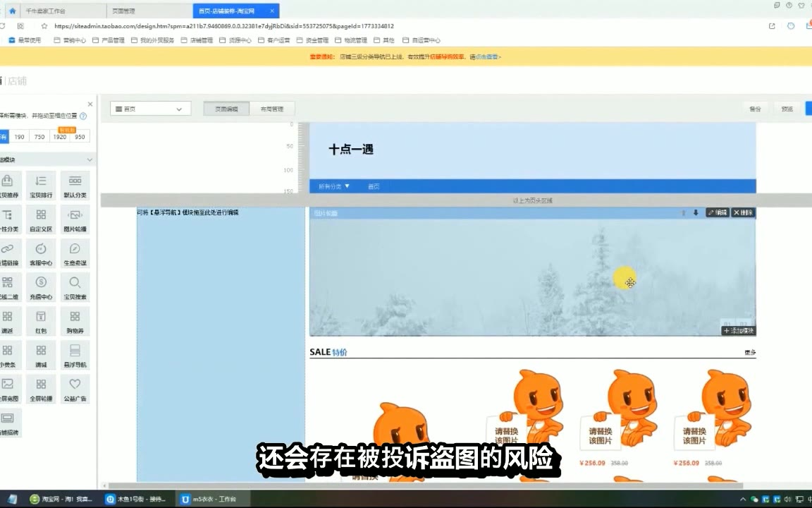The image size is (812, 508).
Task: Collapse the basic modules section chevron
Action: pyautogui.click(x=90, y=160)
